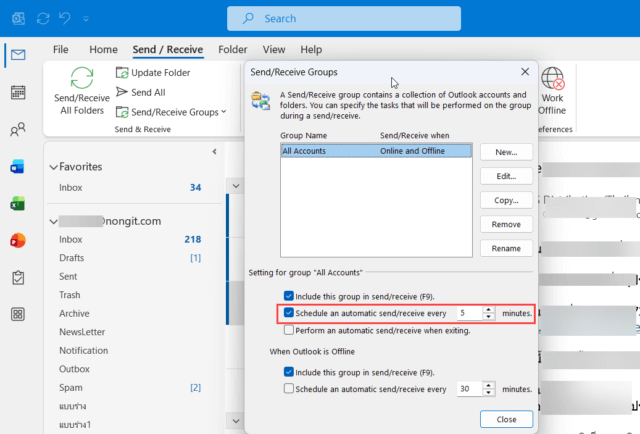Collapse the Favorites section
Screen dimensions: 640x434
[x=53, y=167]
